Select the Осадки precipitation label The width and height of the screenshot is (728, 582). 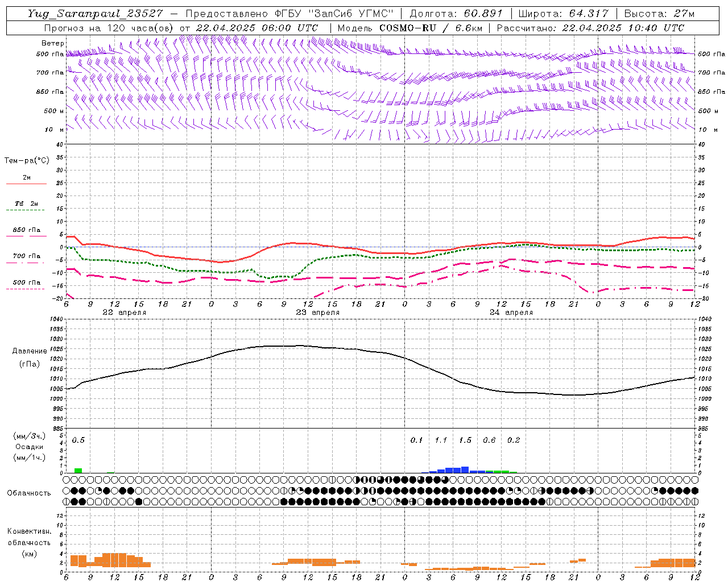tap(29, 447)
